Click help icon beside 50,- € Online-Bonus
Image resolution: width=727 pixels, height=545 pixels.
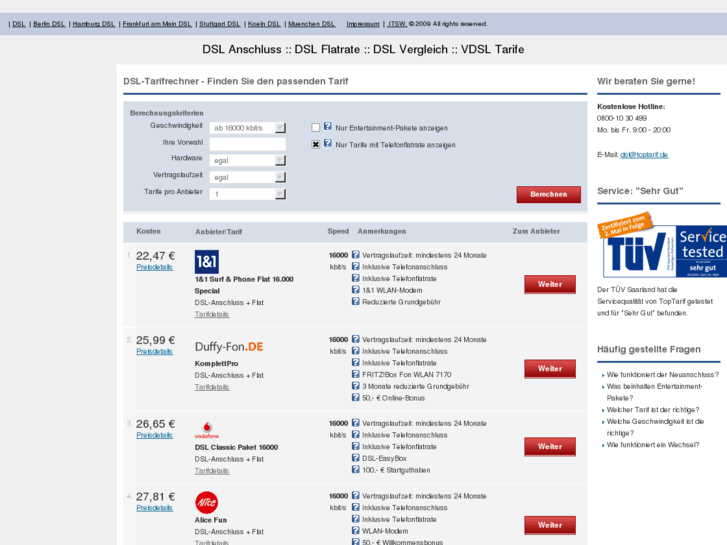tap(356, 398)
